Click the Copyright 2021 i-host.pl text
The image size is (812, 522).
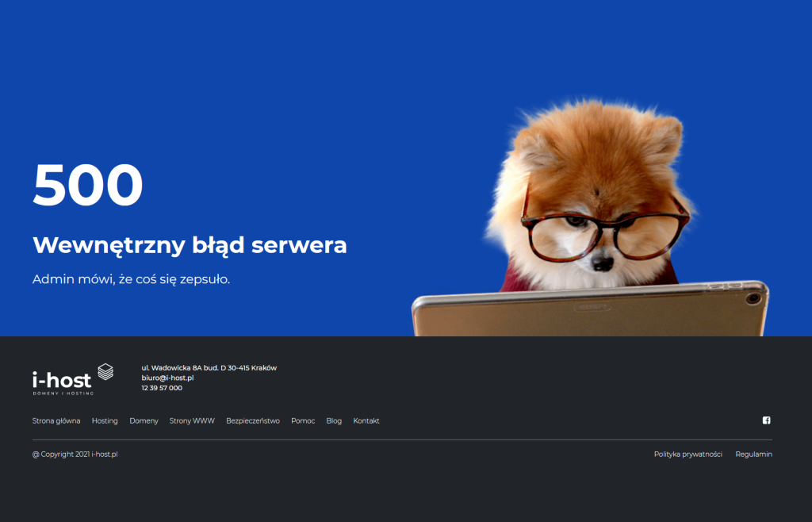[x=75, y=454]
